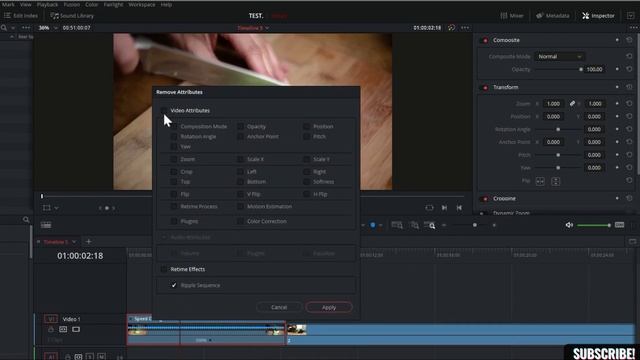Check the Position checkbox in the dialog
Image resolution: width=640 pixels, height=360 pixels.
(x=307, y=127)
